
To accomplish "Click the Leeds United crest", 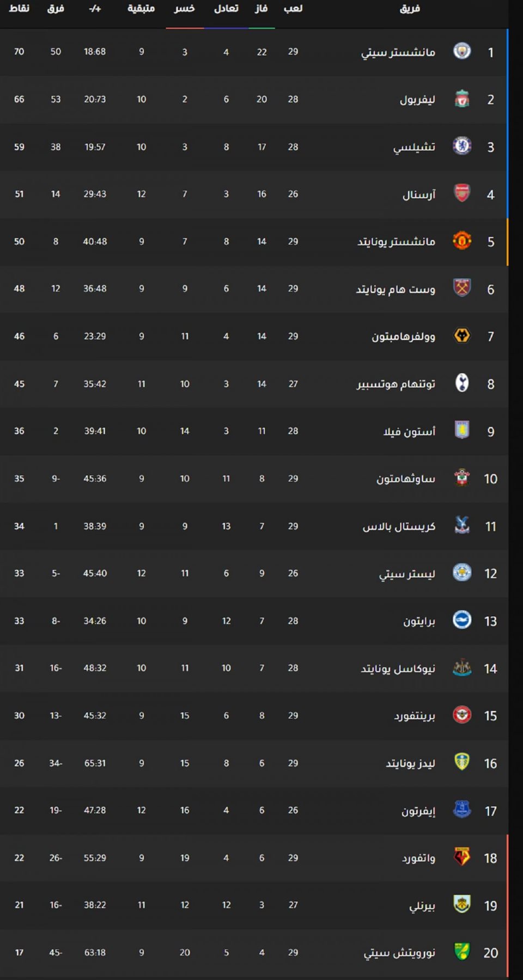I will (462, 762).
